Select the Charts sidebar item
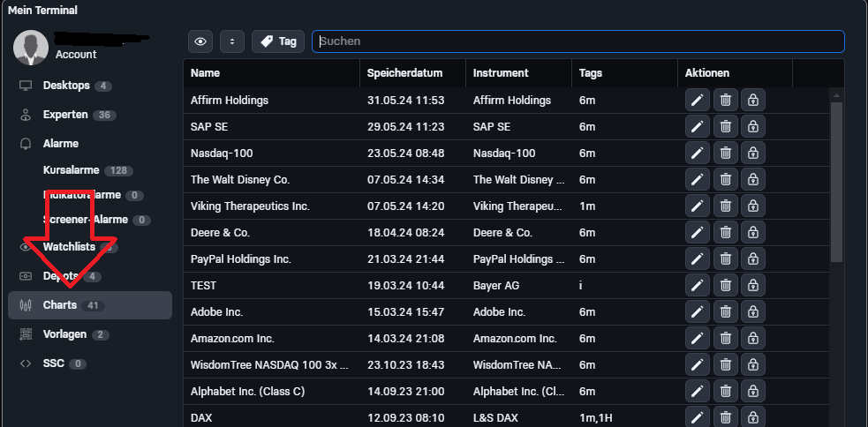This screenshot has height=427, width=868. tap(90, 305)
